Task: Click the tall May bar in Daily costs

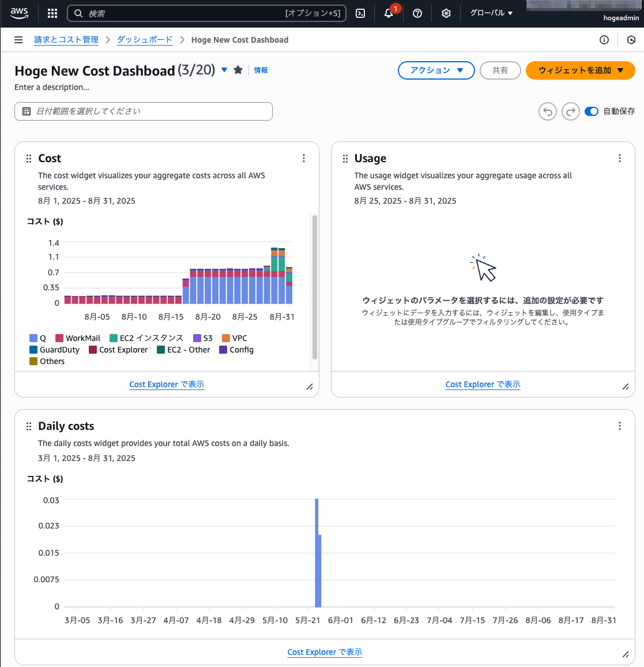Action: click(317, 553)
